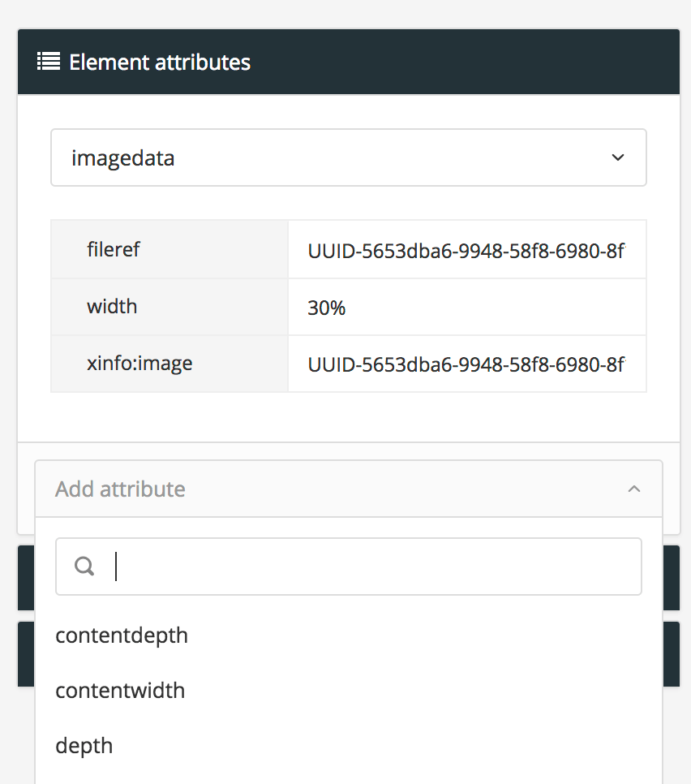Click the down chevron on imagedata selector
691x784 pixels.
coord(618,157)
